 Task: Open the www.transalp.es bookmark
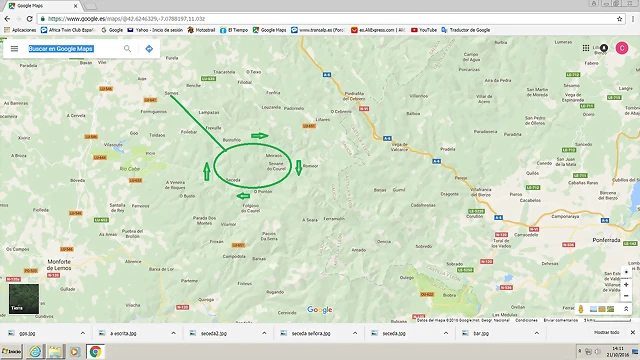[x=318, y=30]
